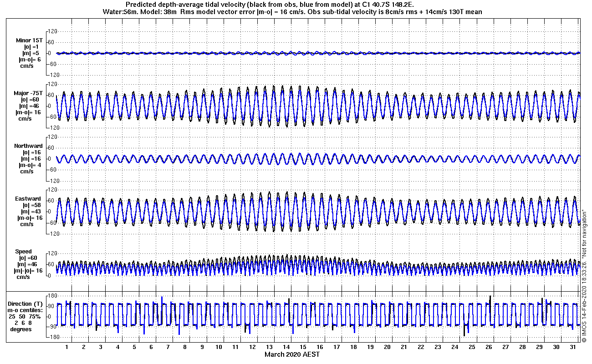Screen dimensions: 592x364
Task: Click the 'Northward' panel label
Action: pos(28,146)
